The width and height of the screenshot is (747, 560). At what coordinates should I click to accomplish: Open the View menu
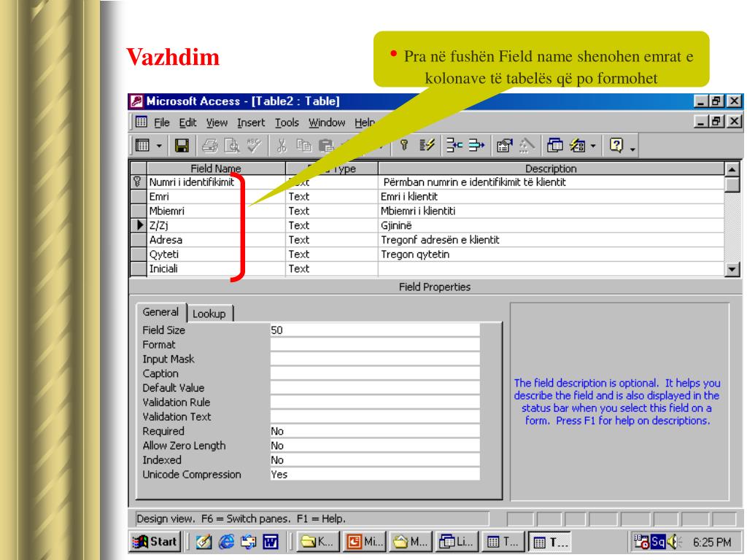coord(217,122)
